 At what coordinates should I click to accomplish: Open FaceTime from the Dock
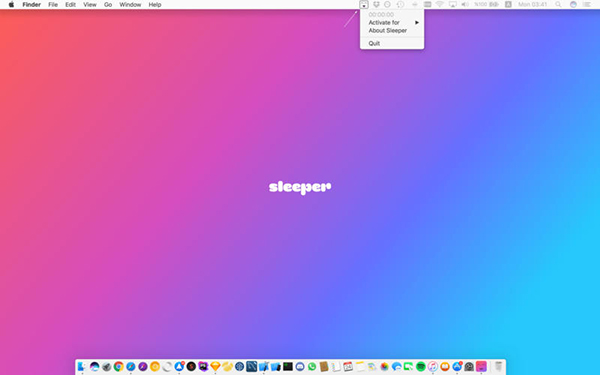409,367
